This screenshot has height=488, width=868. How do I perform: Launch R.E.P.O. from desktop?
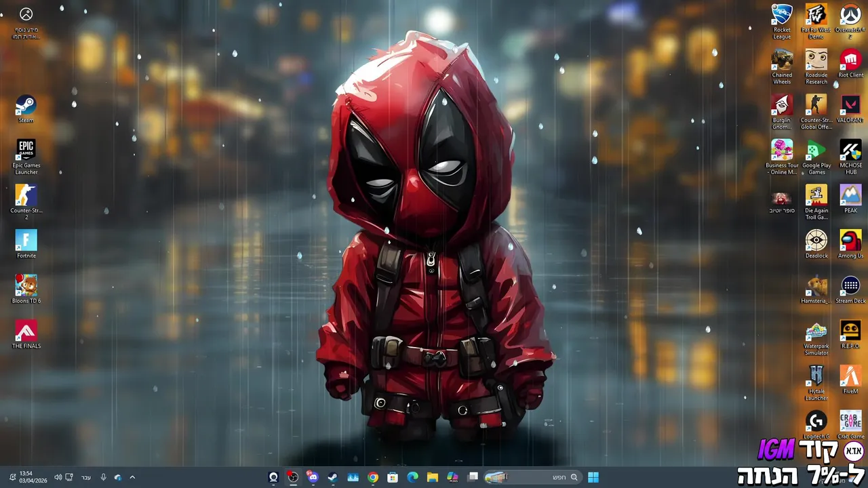pyautogui.click(x=850, y=335)
